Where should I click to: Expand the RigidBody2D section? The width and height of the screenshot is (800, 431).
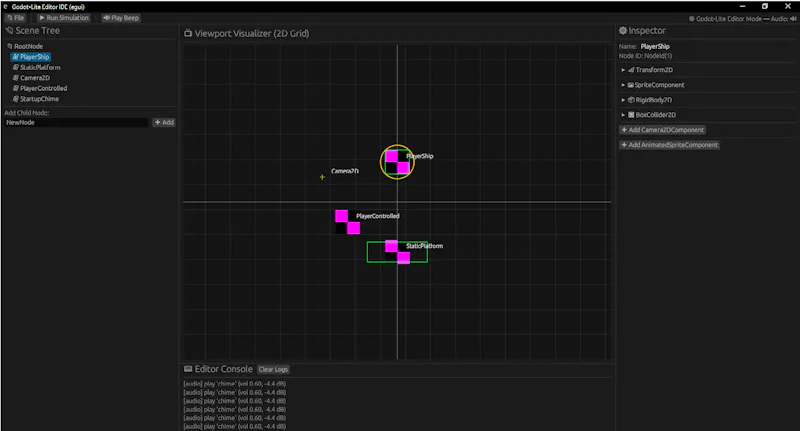623,100
